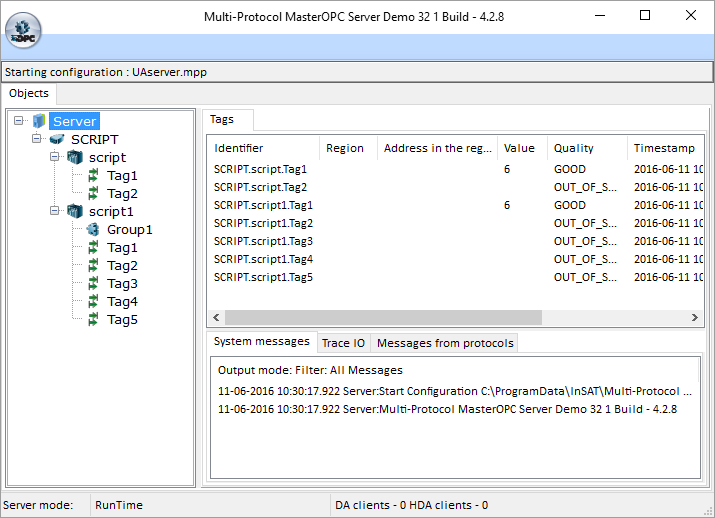Sort by Identifier column header

tap(264, 148)
